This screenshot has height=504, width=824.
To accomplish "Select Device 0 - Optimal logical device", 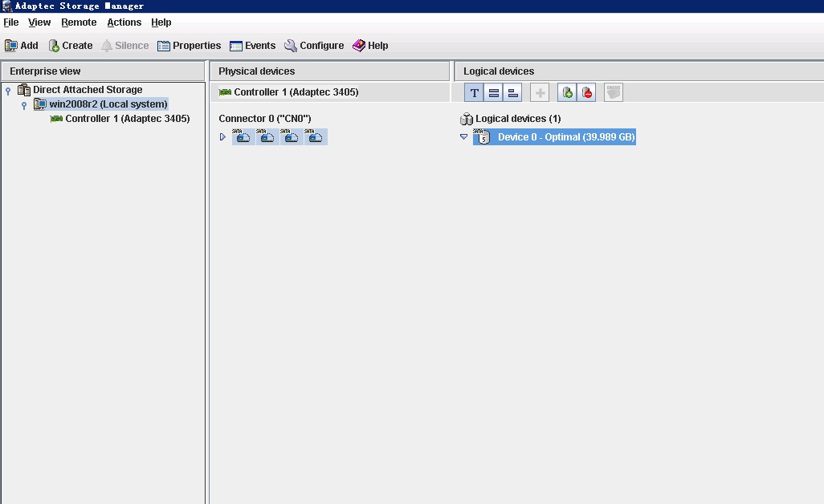I will point(565,137).
